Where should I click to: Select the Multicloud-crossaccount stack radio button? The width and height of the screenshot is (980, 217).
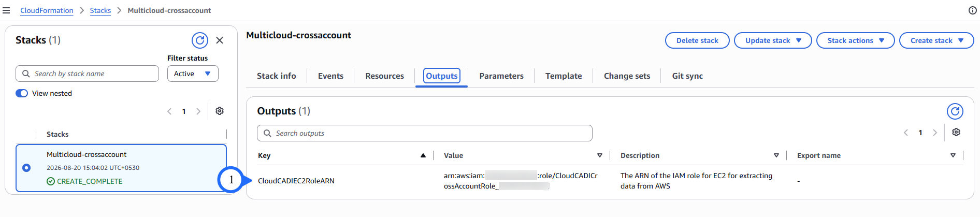pyautogui.click(x=26, y=168)
